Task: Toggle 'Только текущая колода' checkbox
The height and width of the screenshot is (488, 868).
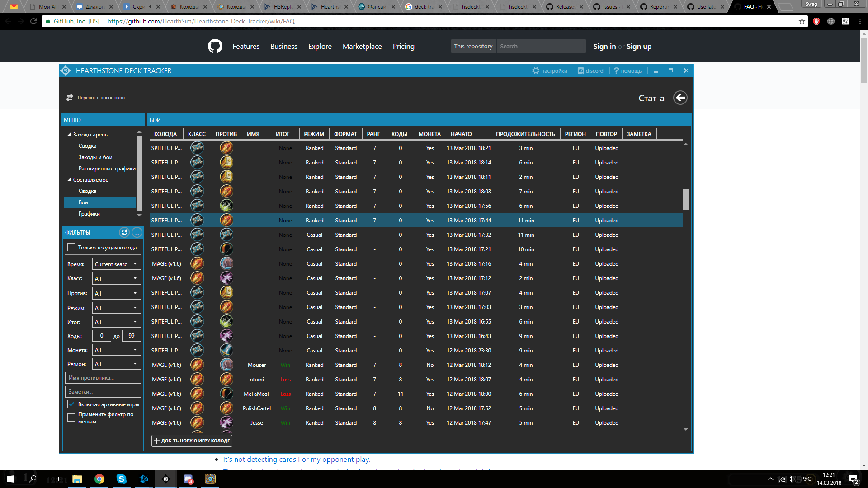Action: (71, 247)
